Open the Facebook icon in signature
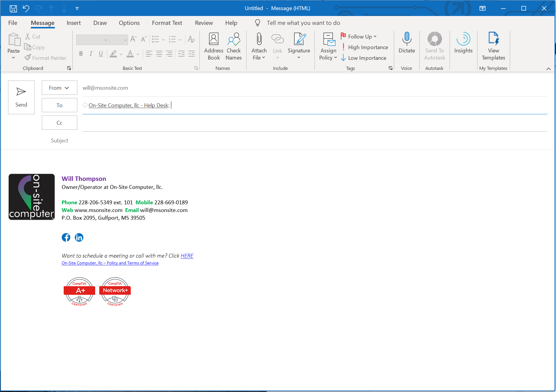The image size is (556, 392). point(66,237)
